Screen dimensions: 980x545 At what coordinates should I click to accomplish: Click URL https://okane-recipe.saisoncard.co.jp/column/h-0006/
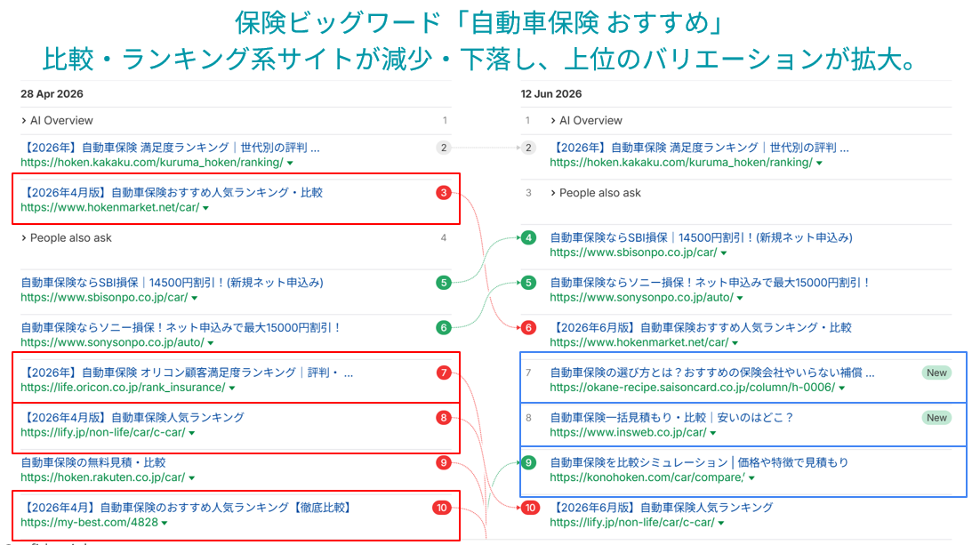tap(693, 388)
